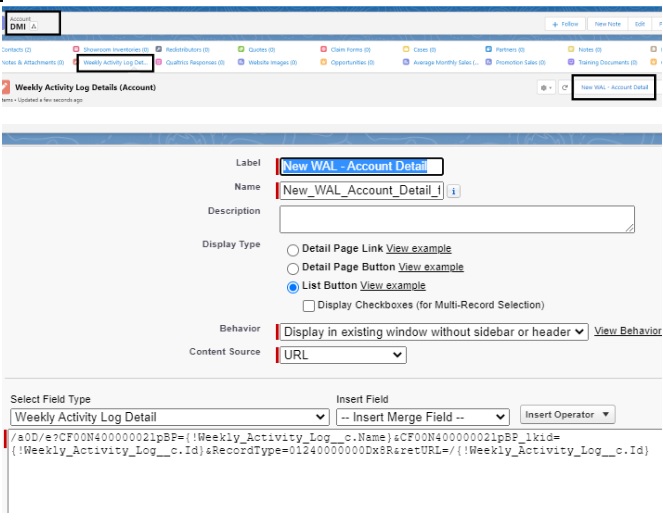
Task: Open the Behavior dropdown
Action: tap(434, 332)
